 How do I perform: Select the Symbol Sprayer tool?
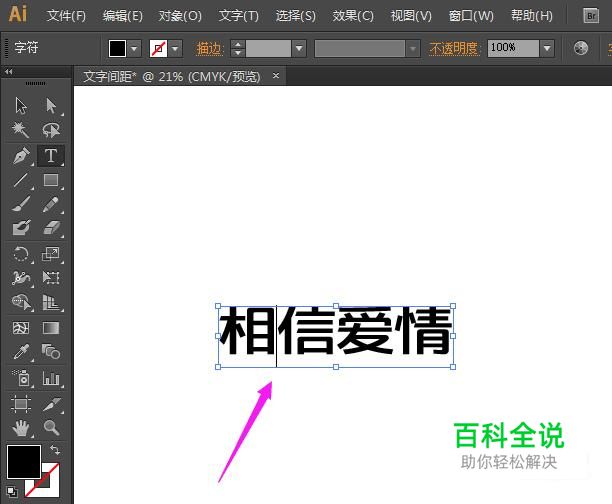point(21,378)
